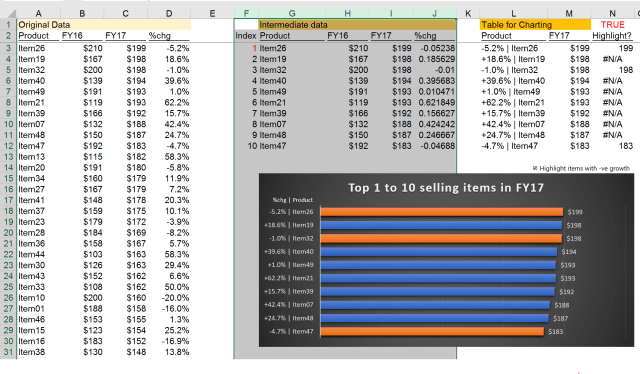Click the Index header cell
Screen dimensions: 640x374
tap(246, 36)
